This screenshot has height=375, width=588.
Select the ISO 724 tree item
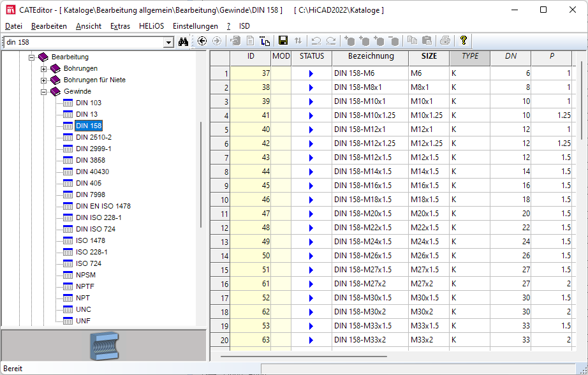[89, 263]
